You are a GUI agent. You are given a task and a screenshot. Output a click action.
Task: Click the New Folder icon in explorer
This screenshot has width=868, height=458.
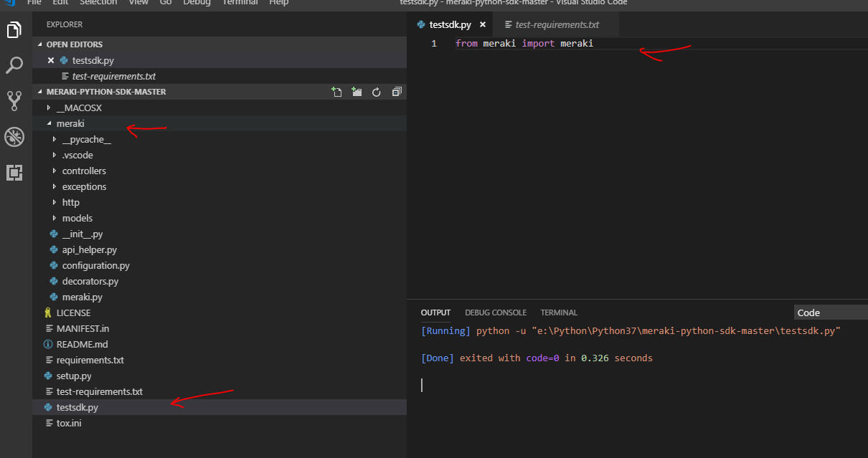357,92
